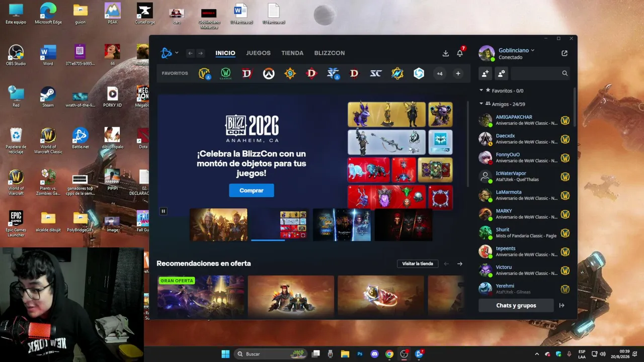Click the Buscar taskbar search box
644x362 pixels.
click(271, 354)
